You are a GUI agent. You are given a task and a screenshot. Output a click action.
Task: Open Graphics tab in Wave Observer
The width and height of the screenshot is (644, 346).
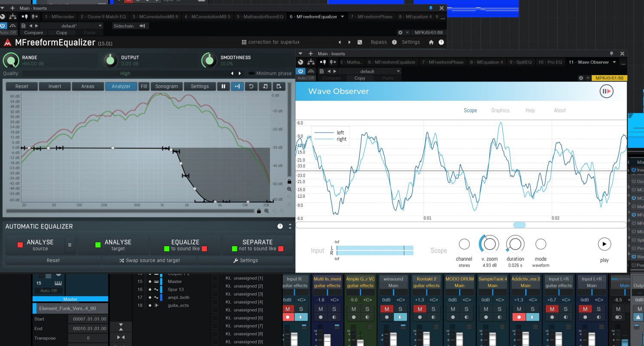pyautogui.click(x=500, y=110)
